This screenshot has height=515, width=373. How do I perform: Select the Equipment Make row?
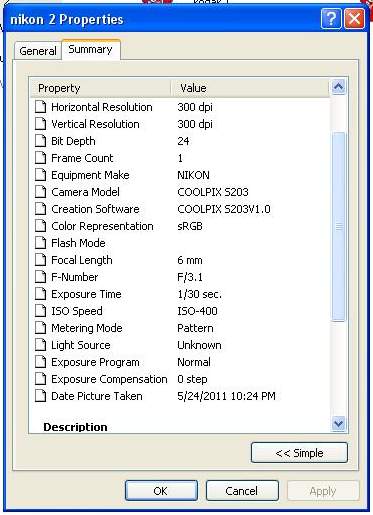point(180,175)
